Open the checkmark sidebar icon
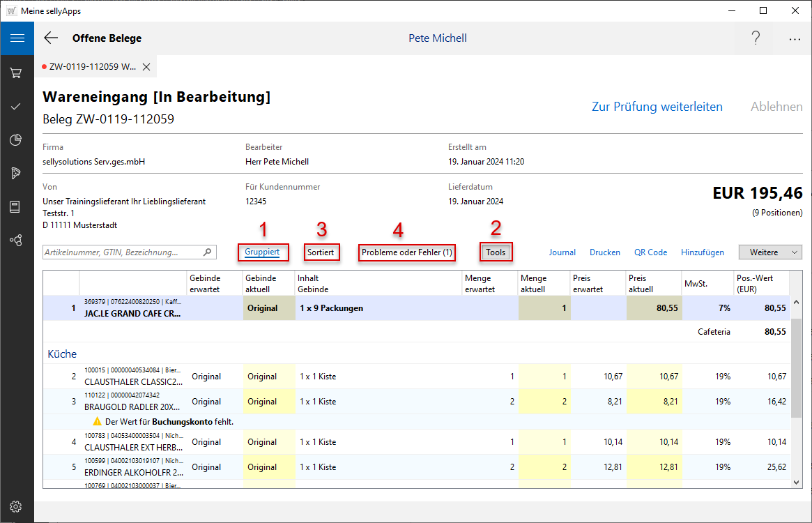 click(16, 107)
